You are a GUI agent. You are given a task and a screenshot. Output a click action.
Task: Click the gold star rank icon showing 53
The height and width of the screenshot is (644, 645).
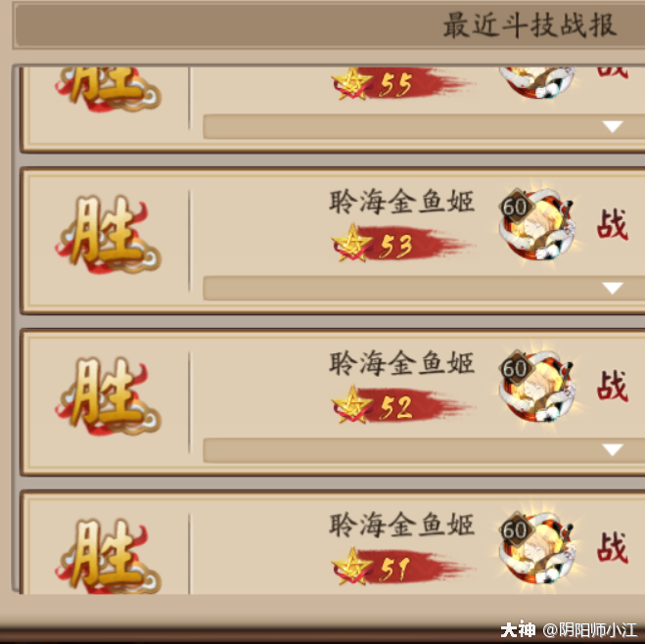352,244
